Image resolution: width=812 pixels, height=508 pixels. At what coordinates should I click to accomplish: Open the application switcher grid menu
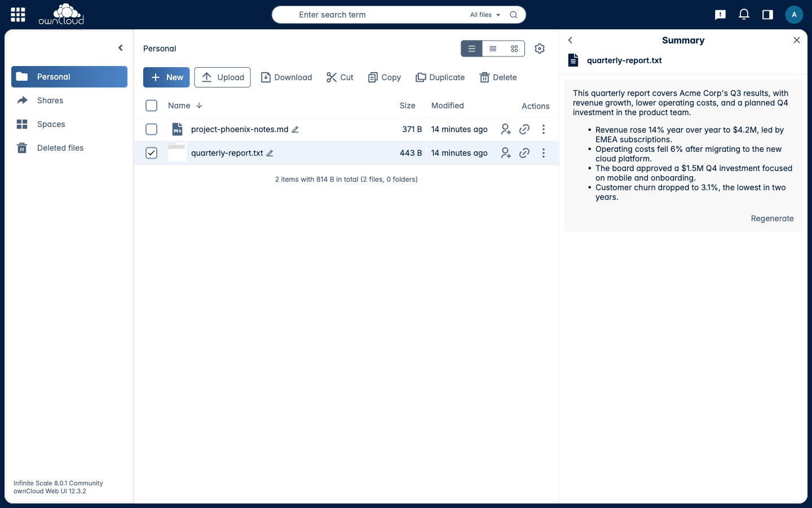pos(18,15)
